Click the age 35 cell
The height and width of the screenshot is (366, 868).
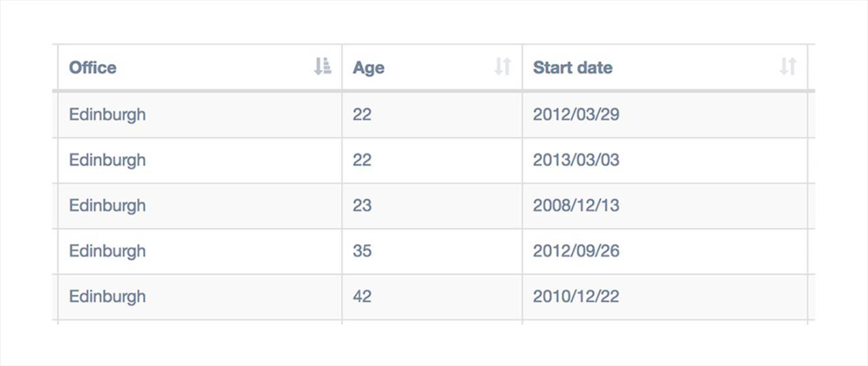(432, 251)
